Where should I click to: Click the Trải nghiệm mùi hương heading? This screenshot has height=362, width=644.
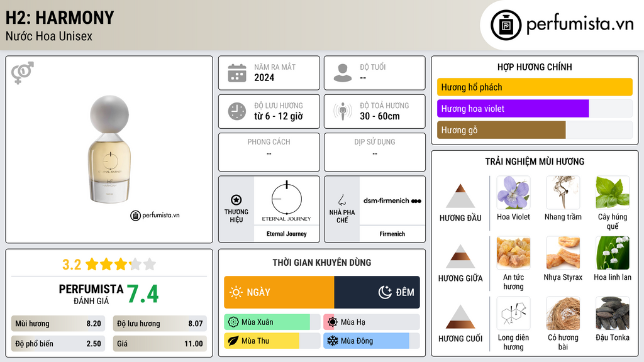[x=535, y=162]
